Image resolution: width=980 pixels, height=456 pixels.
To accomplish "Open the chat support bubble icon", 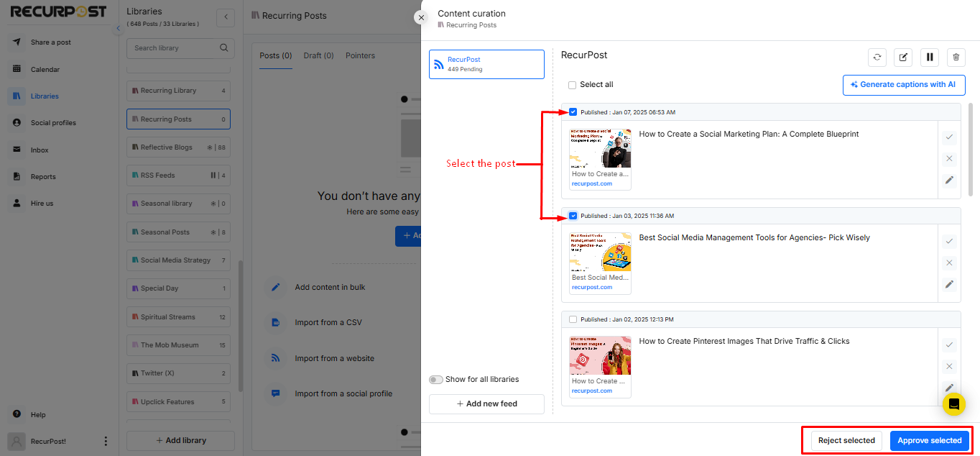I will pyautogui.click(x=954, y=403).
